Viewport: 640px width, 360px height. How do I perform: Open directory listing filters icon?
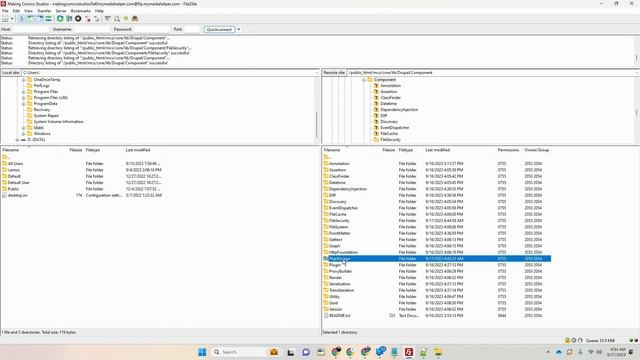coord(107,19)
